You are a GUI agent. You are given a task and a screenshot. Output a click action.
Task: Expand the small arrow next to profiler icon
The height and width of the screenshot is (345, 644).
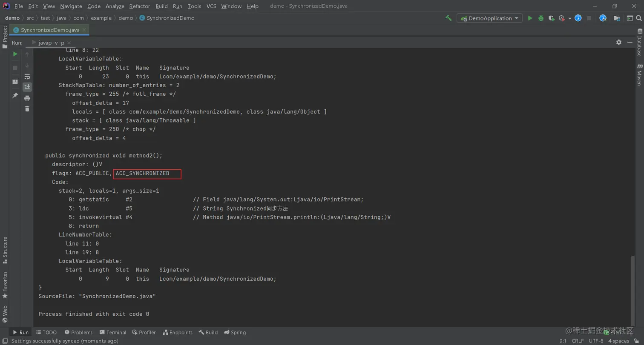(570, 18)
